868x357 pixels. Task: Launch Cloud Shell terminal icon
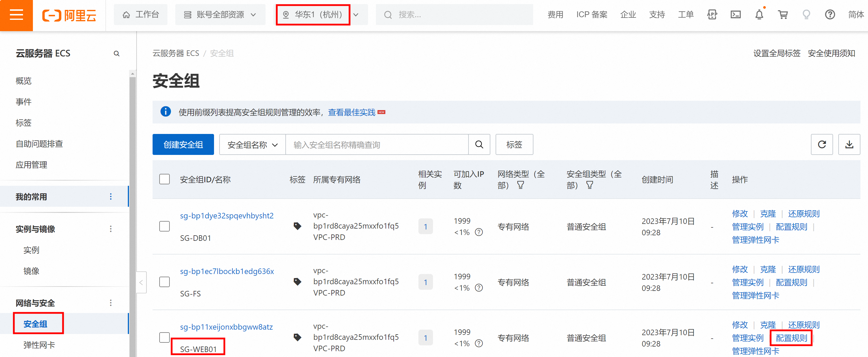pyautogui.click(x=736, y=15)
